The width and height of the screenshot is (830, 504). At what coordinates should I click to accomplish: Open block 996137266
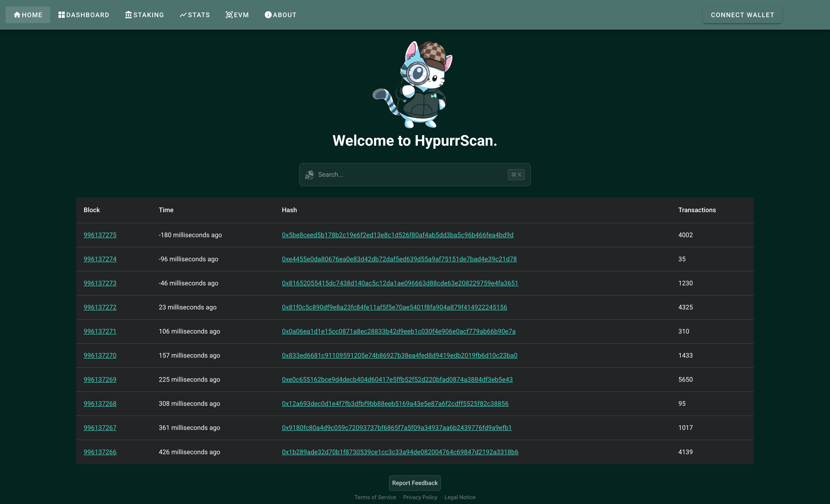tap(100, 452)
